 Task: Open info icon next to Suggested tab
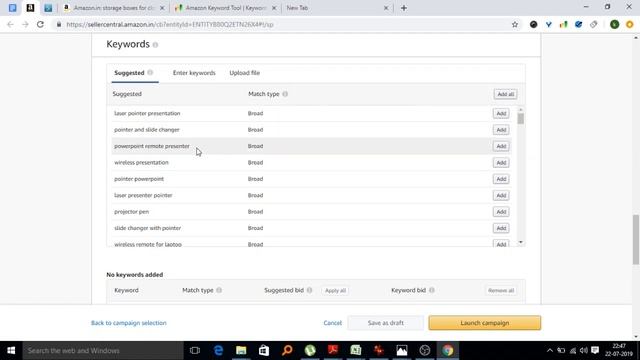150,73
